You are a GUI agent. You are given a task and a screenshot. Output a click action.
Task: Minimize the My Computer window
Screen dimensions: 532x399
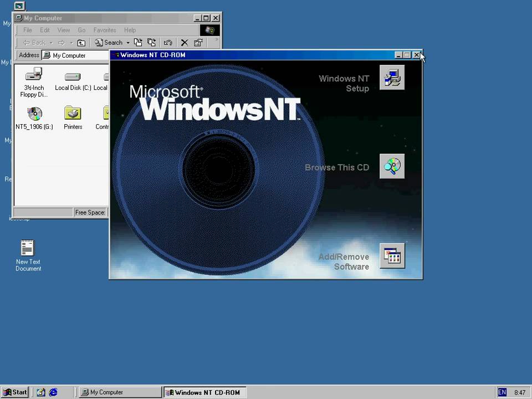coord(198,18)
